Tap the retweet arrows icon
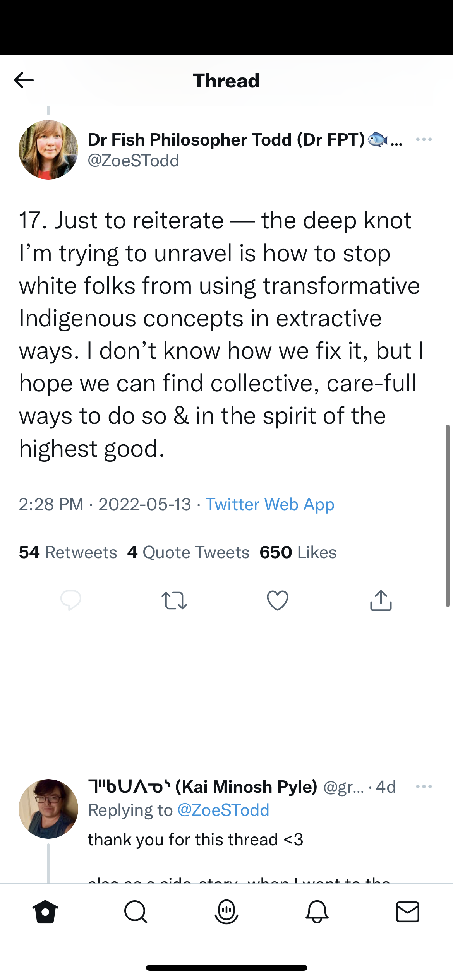 [x=174, y=600]
